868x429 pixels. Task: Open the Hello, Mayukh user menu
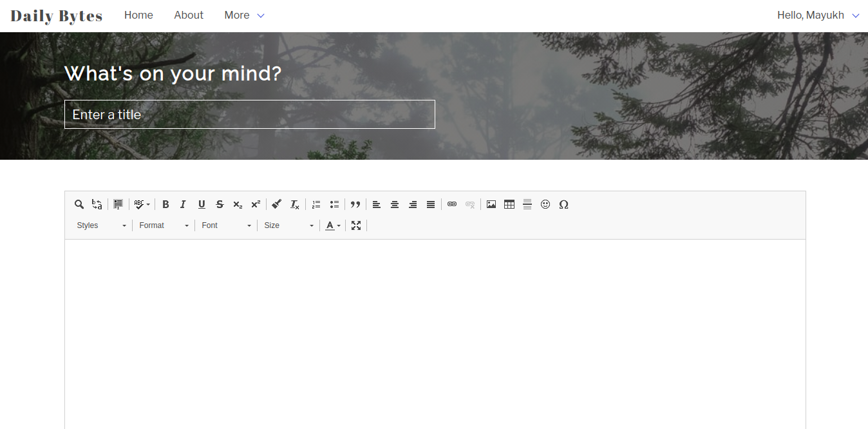(818, 15)
